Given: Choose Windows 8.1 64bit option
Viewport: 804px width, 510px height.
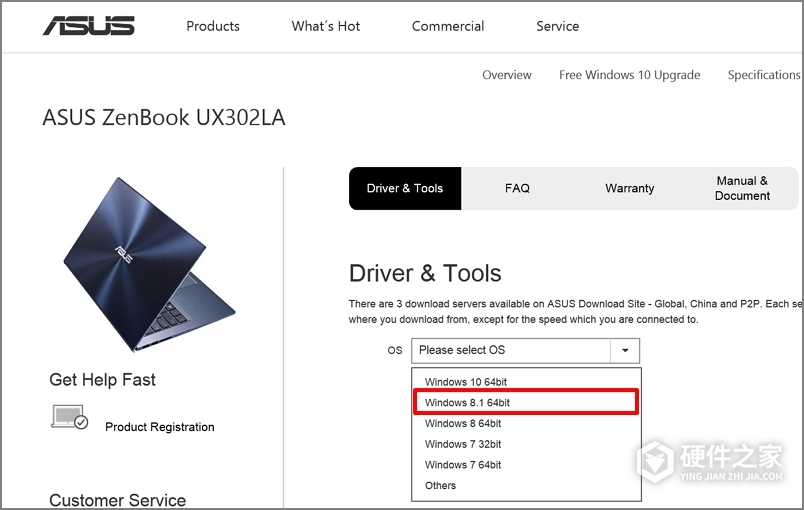Looking at the screenshot, I should 467,402.
